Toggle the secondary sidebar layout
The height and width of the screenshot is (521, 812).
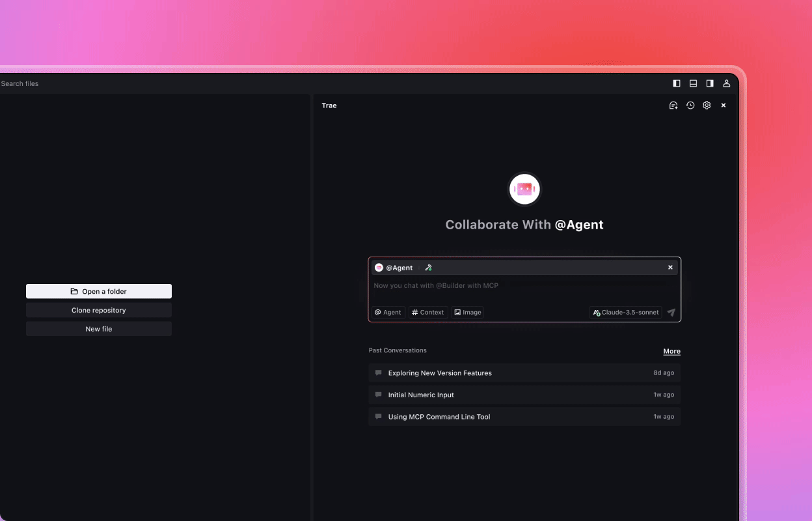pos(710,83)
